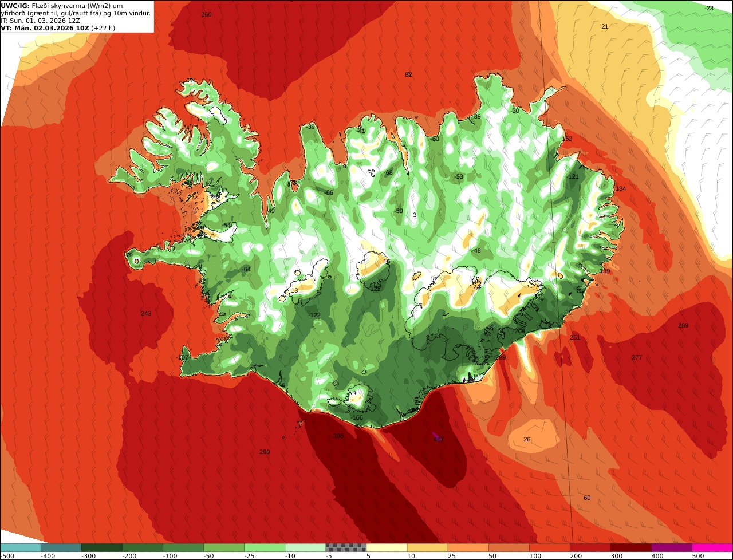733x560 pixels.
Task: Click the value -64 in west Iceland
Action: click(246, 269)
